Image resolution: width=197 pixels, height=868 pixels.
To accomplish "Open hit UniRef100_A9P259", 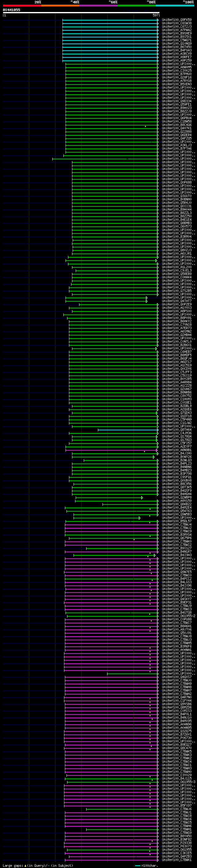I will (x=177, y=61).
